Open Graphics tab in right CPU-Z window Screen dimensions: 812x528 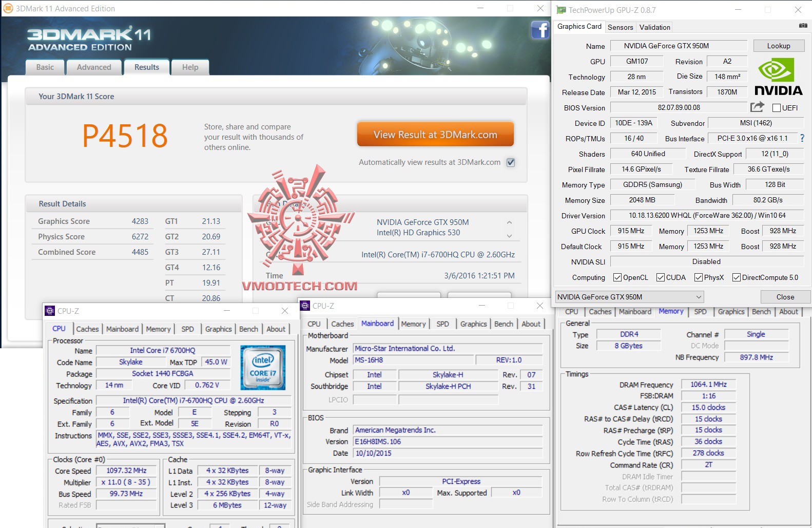(x=731, y=312)
